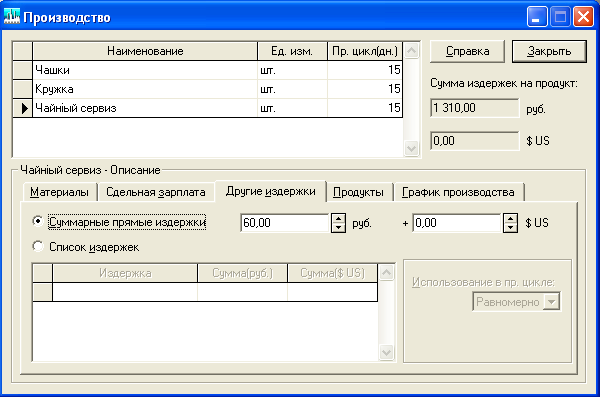Viewport: 600px width, 397px height.
Task: Click the row selector beside Чайный сервиз
Action: 23,108
